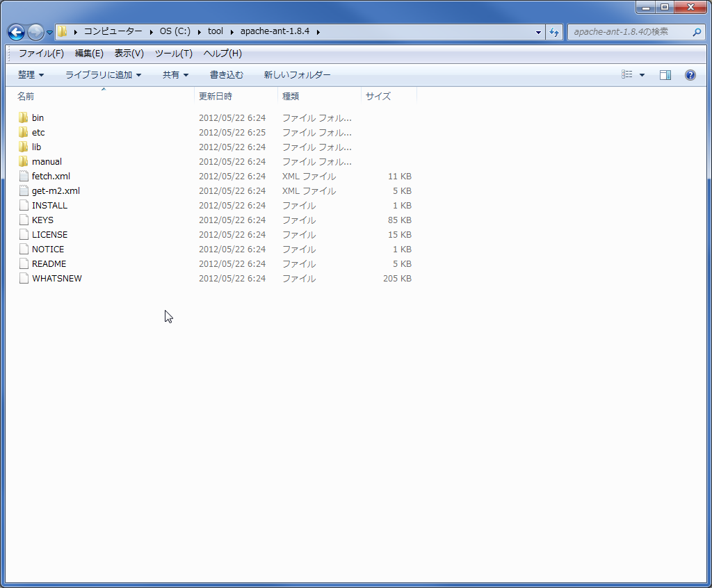Sort by 種類 column header
Viewport: 712px width, 588px height.
(x=319, y=96)
